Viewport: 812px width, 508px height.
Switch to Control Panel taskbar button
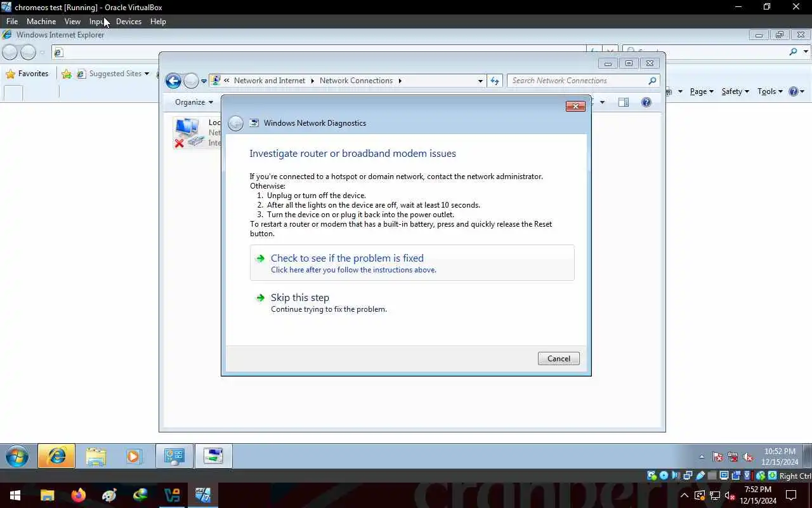tap(174, 456)
